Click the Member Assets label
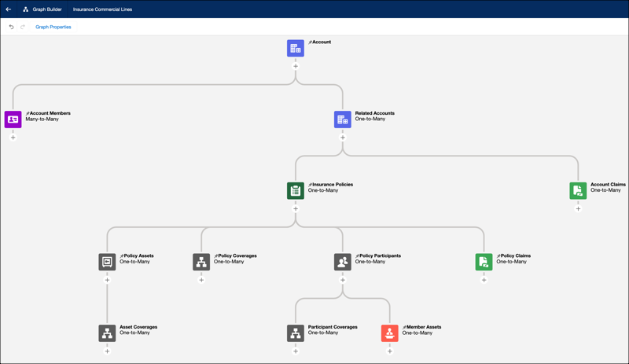This screenshot has width=629, height=364. 424,327
